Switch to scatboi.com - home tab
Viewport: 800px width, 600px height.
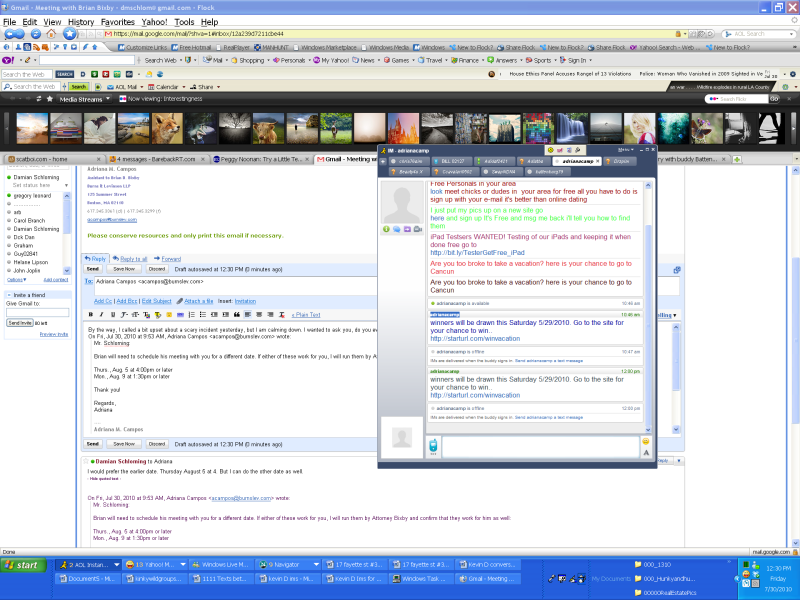[x=55, y=159]
